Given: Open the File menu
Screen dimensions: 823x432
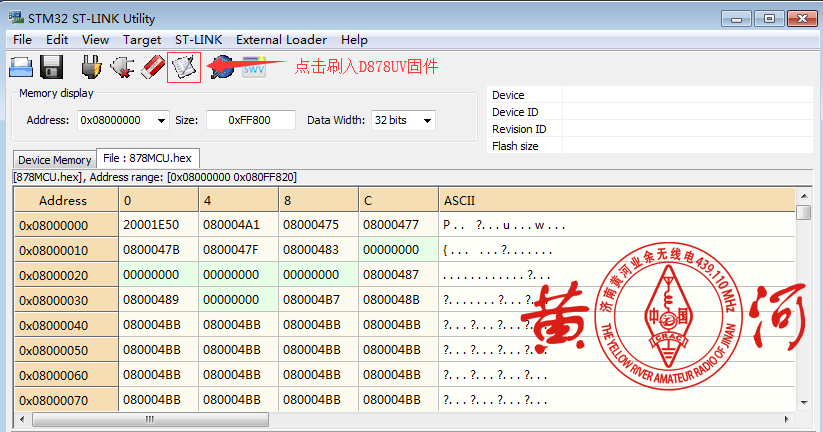Looking at the screenshot, I should tap(23, 40).
